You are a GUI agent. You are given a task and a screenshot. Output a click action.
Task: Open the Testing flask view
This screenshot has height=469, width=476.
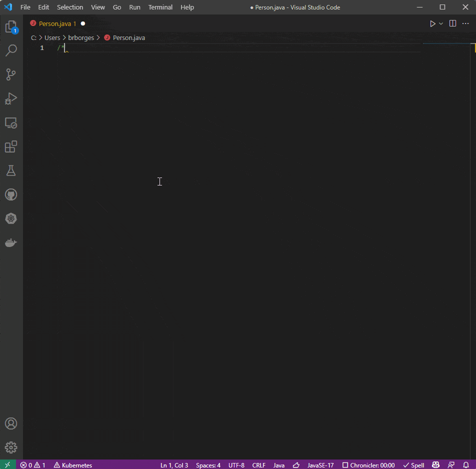tap(11, 170)
